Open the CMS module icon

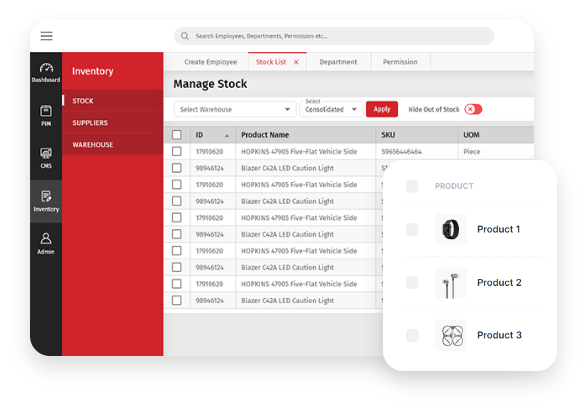[x=46, y=158]
